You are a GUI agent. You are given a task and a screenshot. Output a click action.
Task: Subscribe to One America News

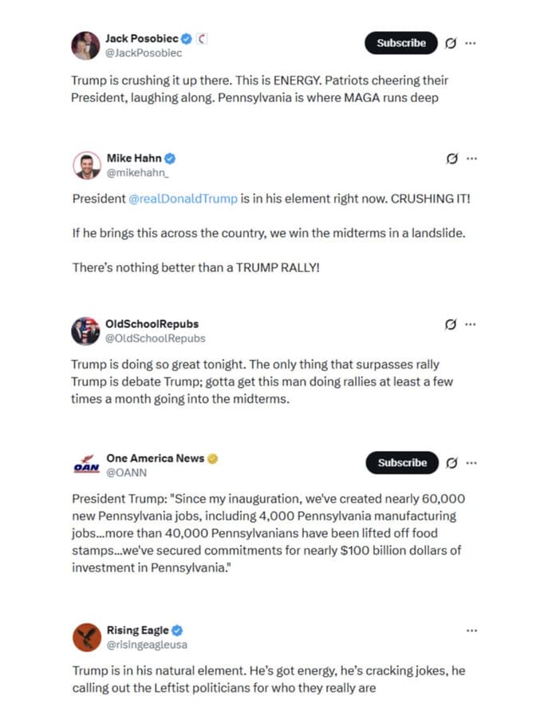point(401,463)
